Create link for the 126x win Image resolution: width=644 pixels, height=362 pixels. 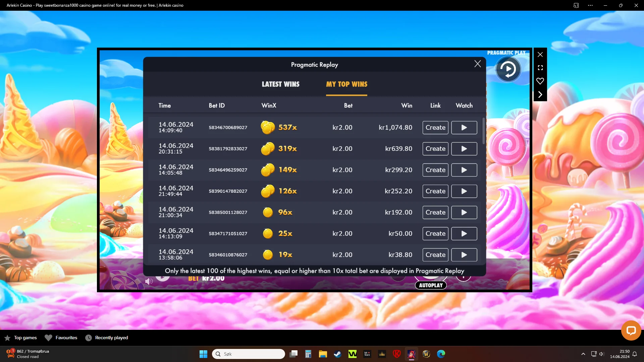[x=435, y=191]
